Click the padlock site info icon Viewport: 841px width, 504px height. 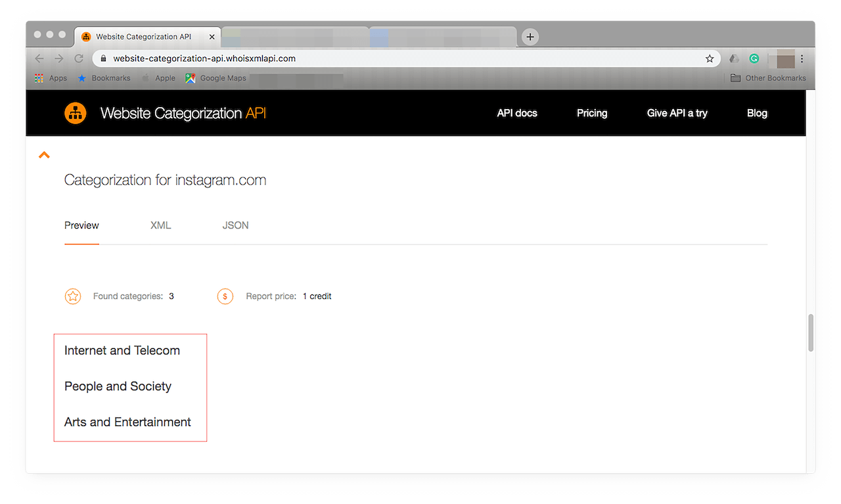103,58
